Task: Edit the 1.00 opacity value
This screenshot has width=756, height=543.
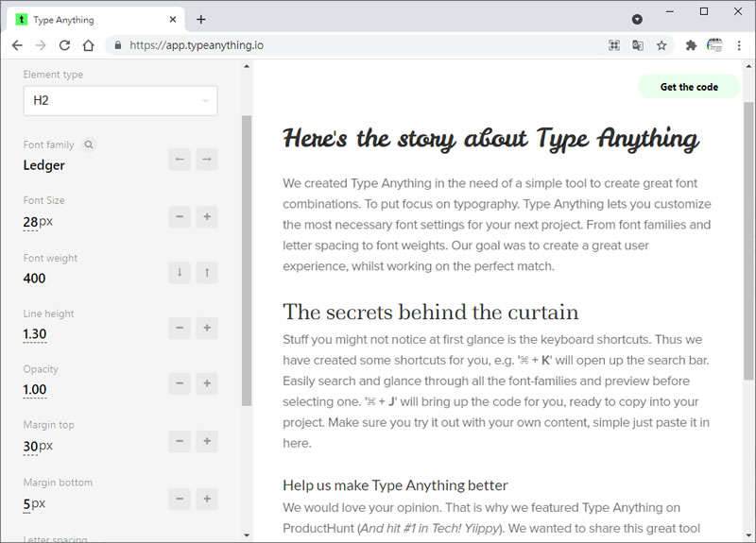Action: (35, 389)
